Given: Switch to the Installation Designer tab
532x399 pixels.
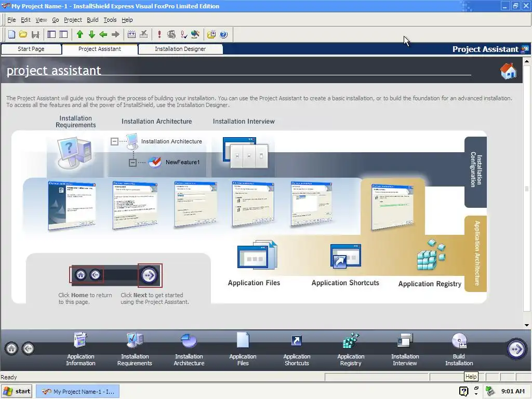Looking at the screenshot, I should (x=180, y=49).
